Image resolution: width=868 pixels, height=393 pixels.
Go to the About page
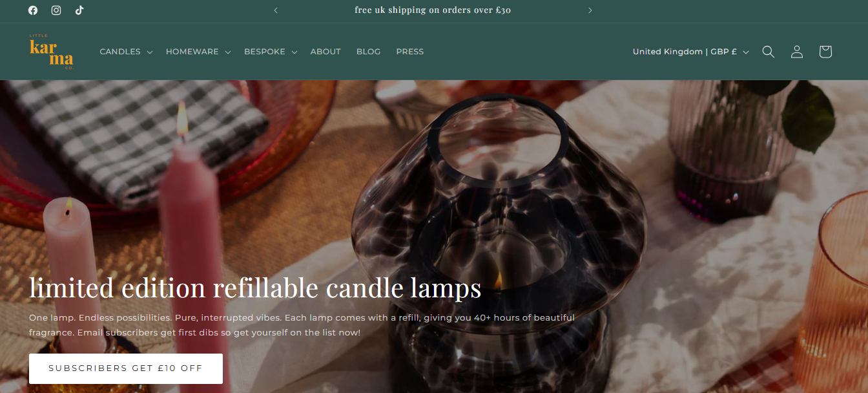coord(325,52)
